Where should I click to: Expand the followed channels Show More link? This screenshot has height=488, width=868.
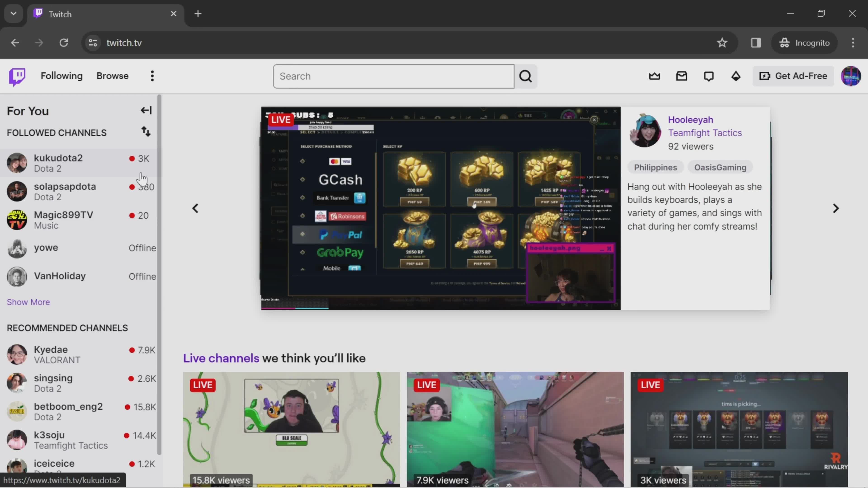(x=28, y=302)
